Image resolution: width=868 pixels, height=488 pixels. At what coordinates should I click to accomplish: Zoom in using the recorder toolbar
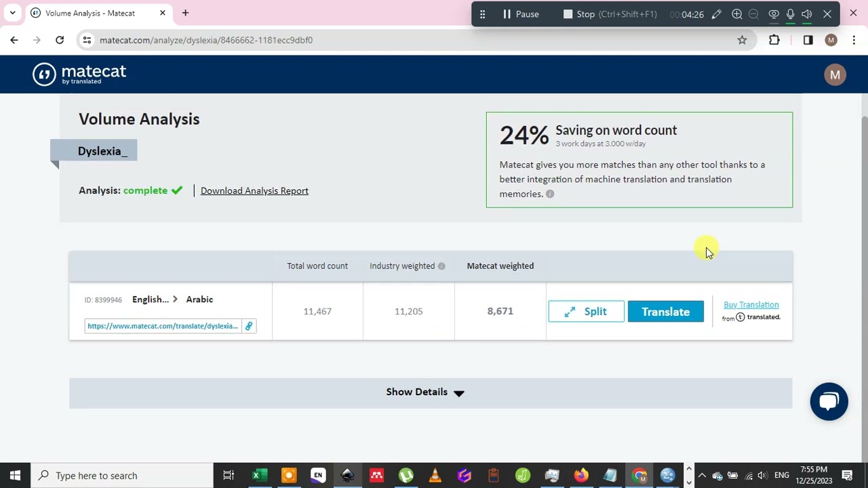tap(736, 14)
